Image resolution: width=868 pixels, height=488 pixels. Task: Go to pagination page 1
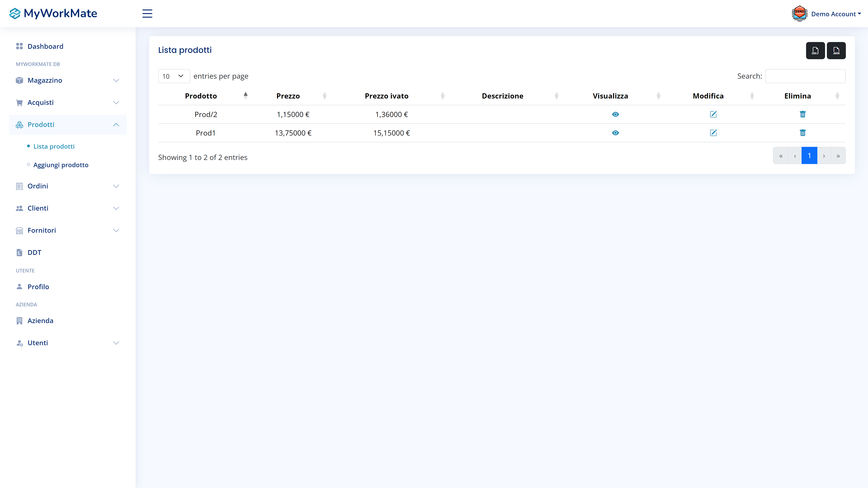809,156
